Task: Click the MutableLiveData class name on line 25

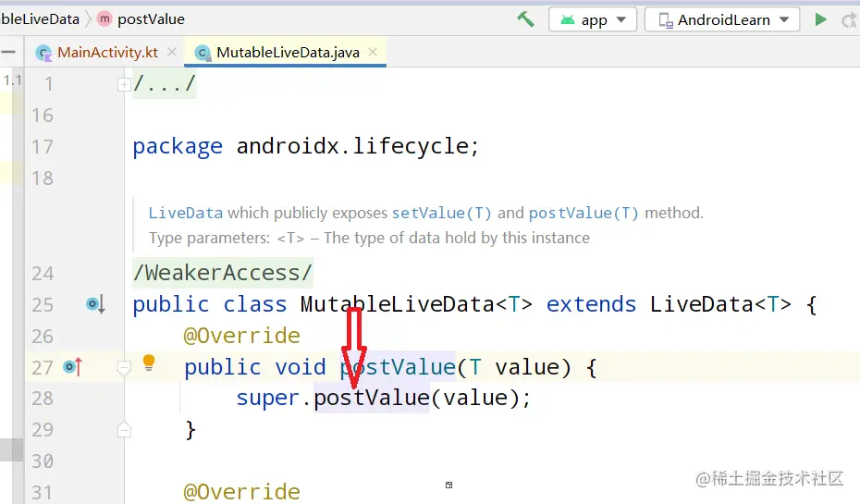Action: (397, 304)
